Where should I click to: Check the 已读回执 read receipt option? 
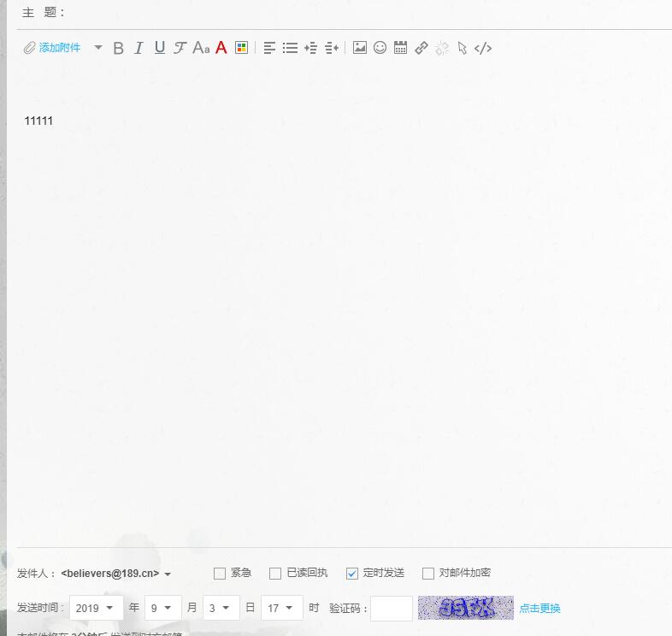click(275, 574)
